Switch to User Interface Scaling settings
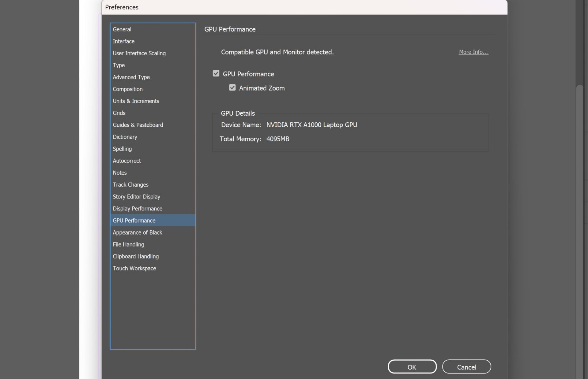This screenshot has height=379, width=588. point(139,53)
